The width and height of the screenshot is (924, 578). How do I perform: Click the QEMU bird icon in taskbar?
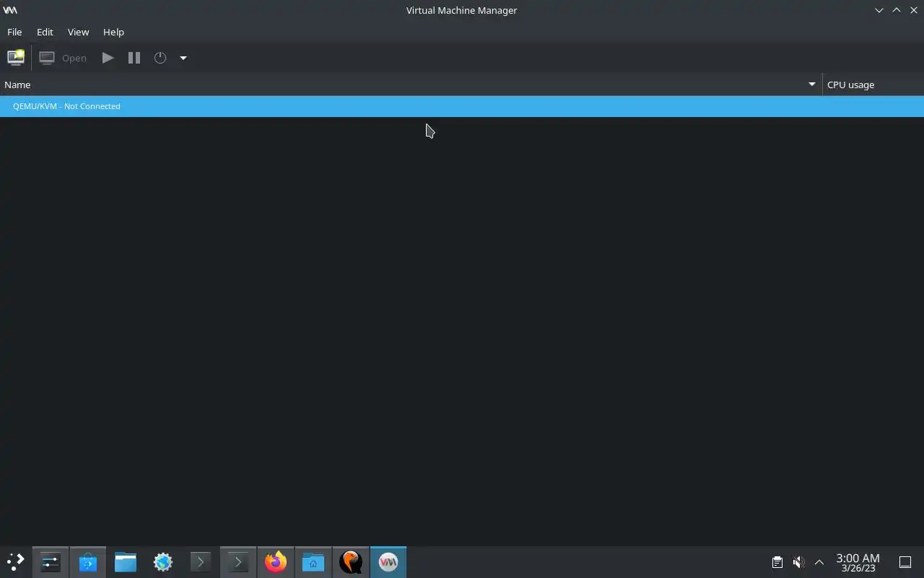pyautogui.click(x=351, y=562)
